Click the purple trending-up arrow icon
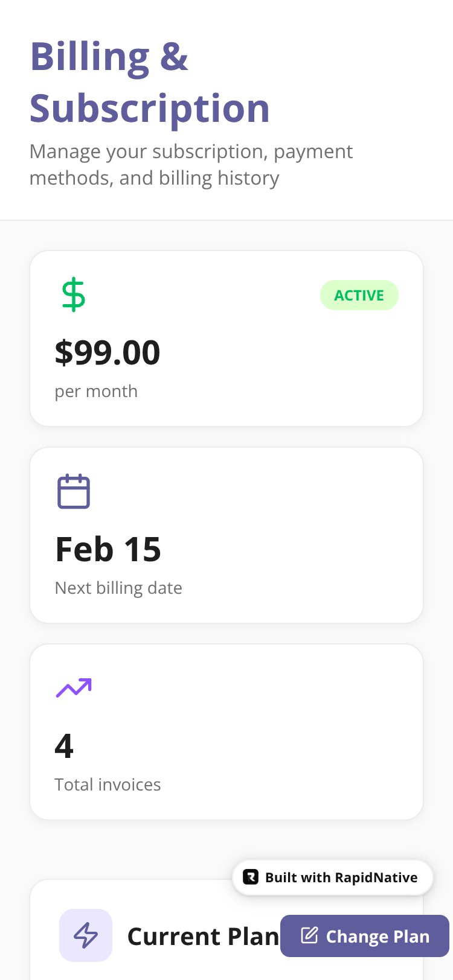Image resolution: width=453 pixels, height=980 pixels. 74,688
